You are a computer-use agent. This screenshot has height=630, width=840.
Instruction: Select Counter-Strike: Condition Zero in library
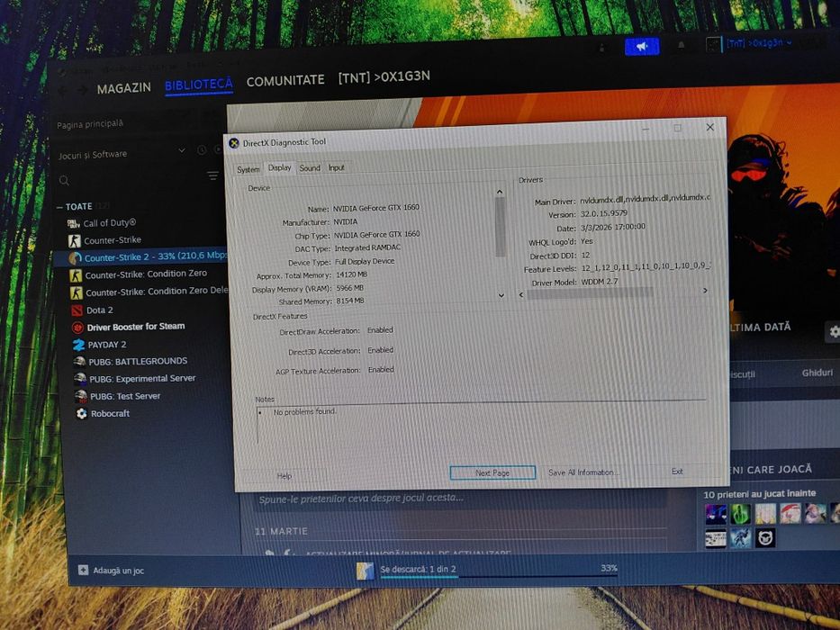pyautogui.click(x=146, y=274)
